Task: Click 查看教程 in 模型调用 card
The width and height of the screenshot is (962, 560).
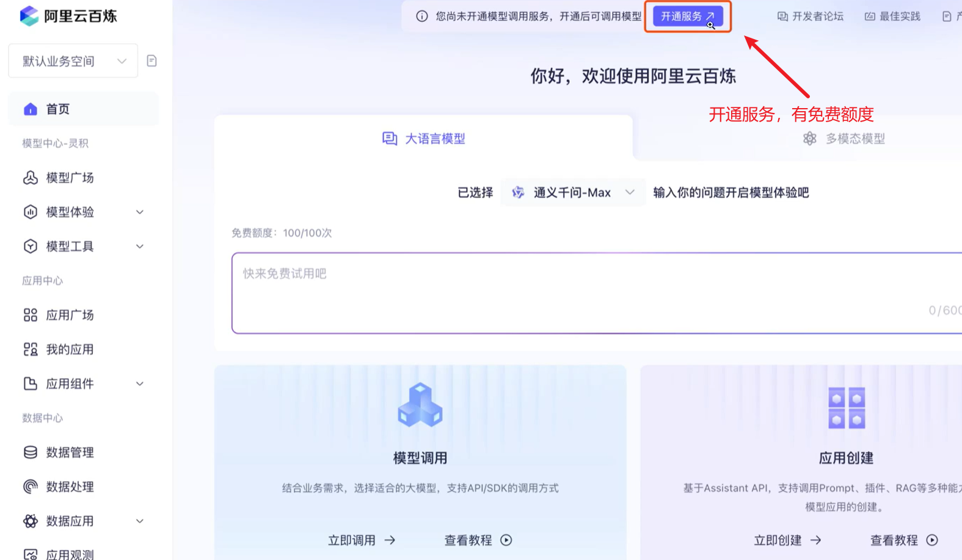Action: 478,540
